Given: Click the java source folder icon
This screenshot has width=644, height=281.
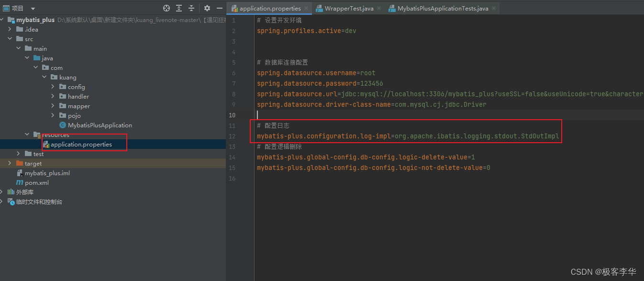Looking at the screenshot, I should click(37, 58).
